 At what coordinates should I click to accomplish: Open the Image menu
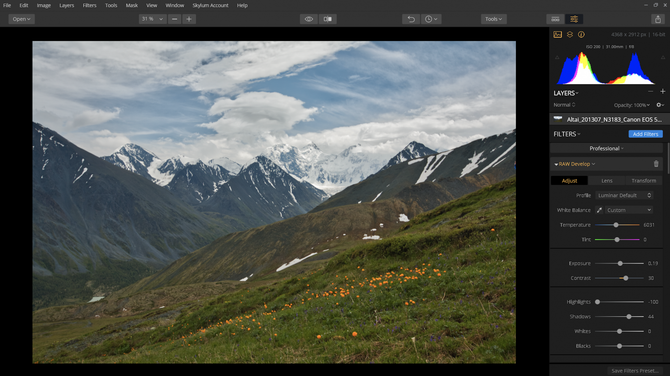[x=44, y=6]
